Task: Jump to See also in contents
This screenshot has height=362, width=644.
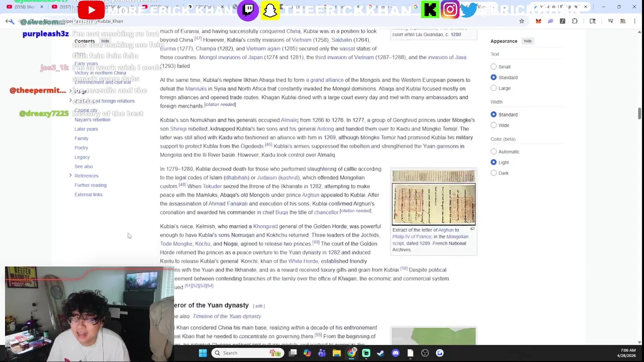Action: [84, 166]
